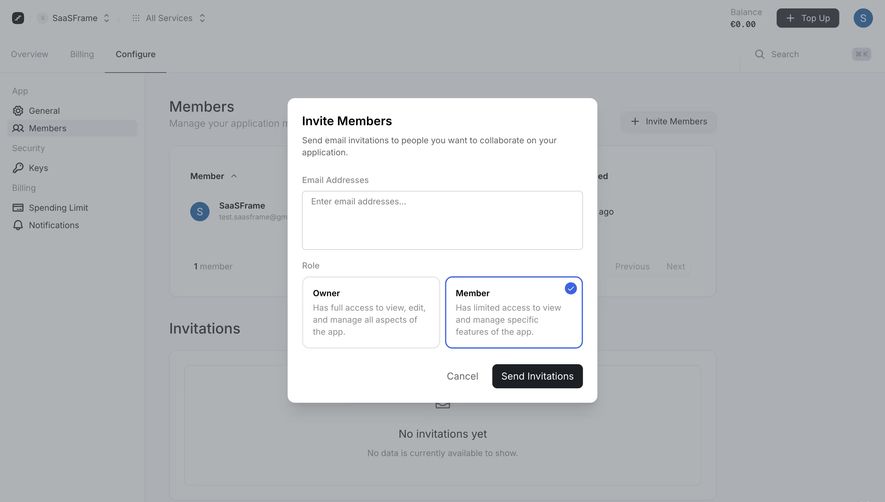885x502 pixels.
Task: Switch to the Overview tab
Action: (29, 54)
